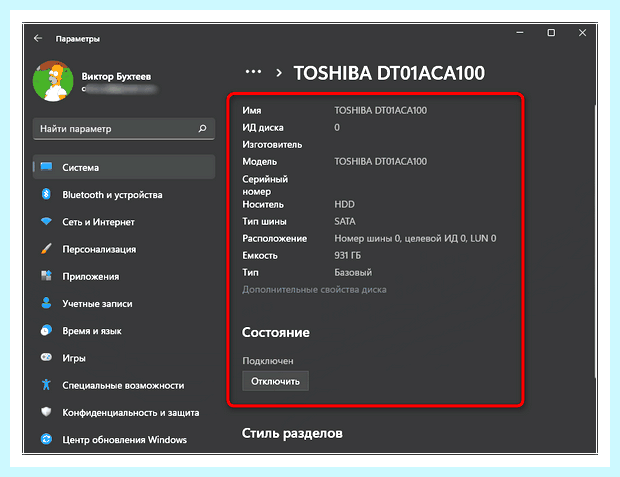Viewport: 620px width, 477px height.
Task: Open Персонализация section
Action: [99, 249]
